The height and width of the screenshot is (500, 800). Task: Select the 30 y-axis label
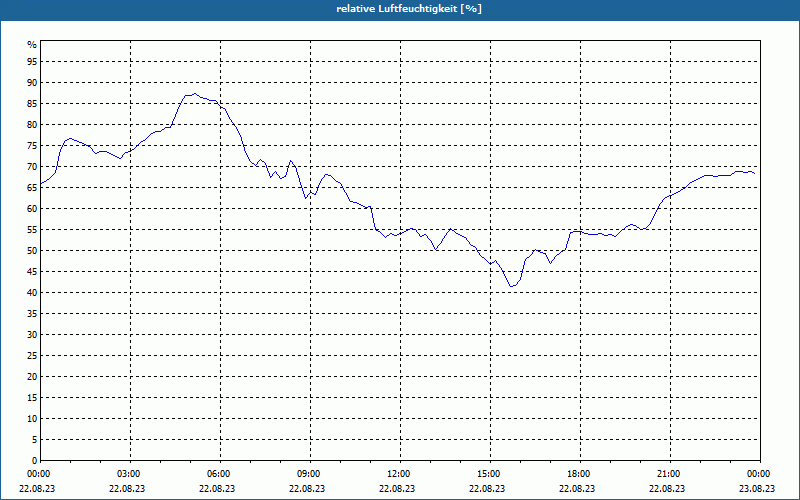(32, 335)
